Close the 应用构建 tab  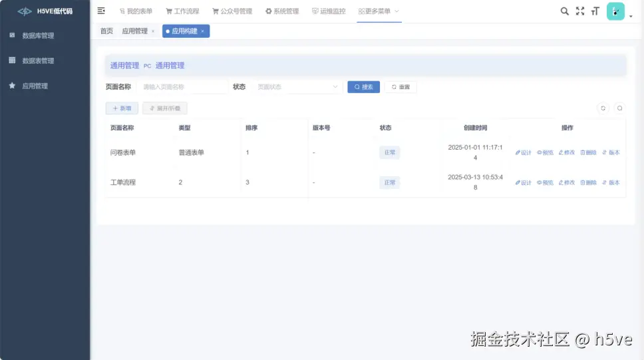(x=202, y=31)
